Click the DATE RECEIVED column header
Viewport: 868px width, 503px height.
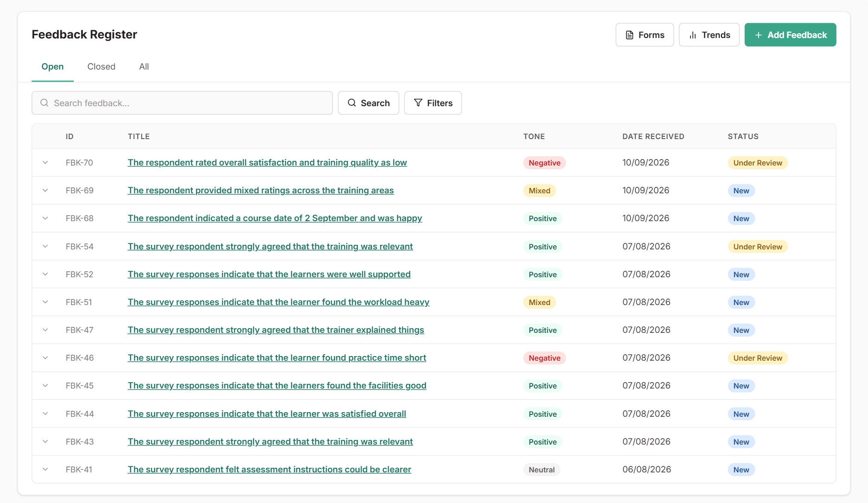[x=653, y=136]
